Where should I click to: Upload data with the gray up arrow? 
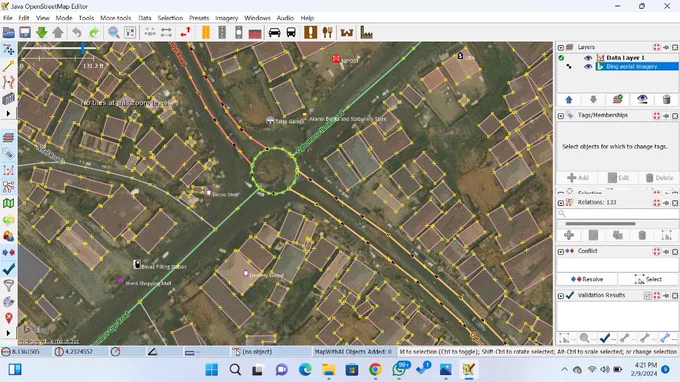point(58,33)
